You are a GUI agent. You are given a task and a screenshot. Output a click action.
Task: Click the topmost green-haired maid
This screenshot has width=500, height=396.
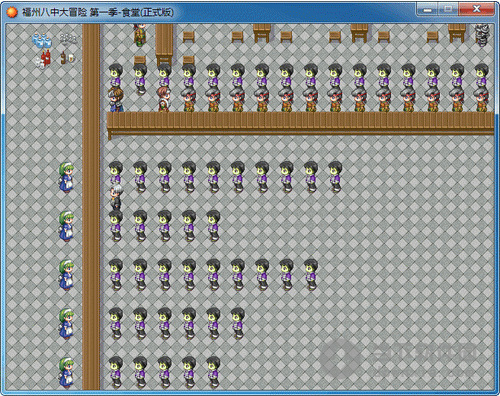coord(66,177)
